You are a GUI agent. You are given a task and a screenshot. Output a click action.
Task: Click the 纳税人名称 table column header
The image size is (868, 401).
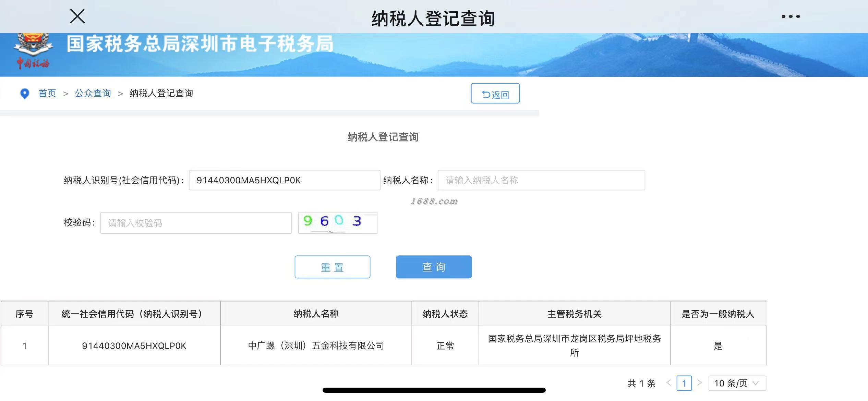316,314
